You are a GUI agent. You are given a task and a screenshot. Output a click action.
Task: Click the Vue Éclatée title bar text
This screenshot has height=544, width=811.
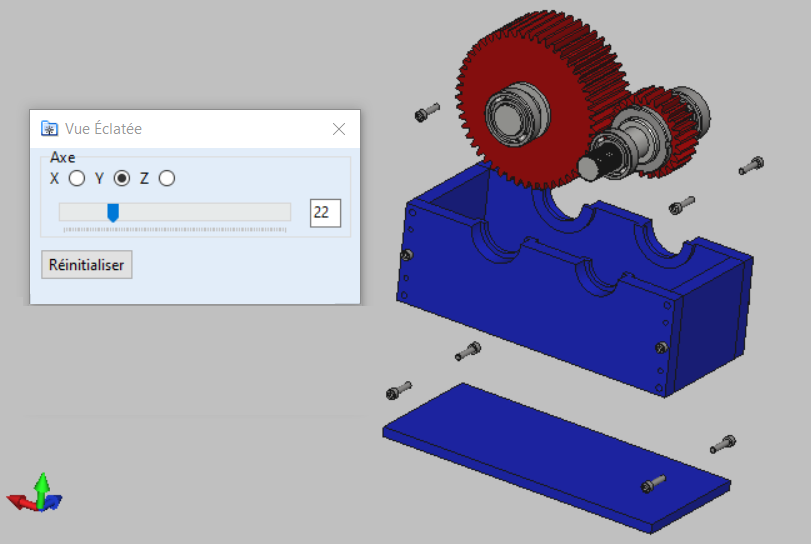point(104,129)
